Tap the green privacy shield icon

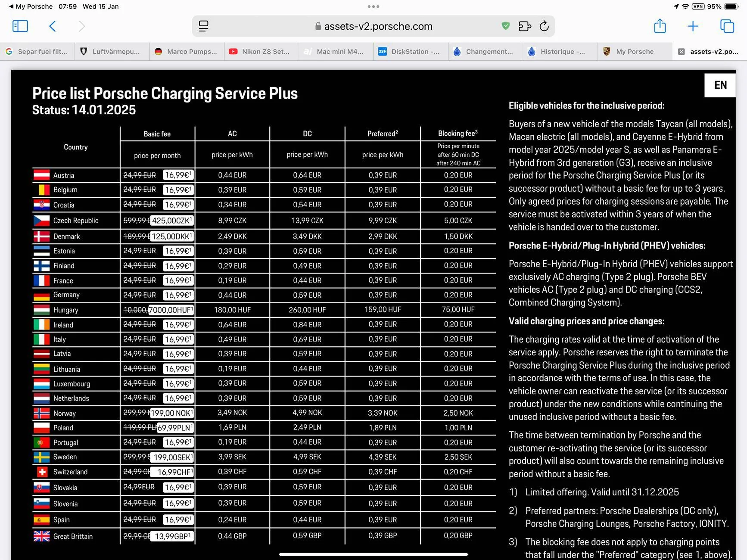[506, 26]
